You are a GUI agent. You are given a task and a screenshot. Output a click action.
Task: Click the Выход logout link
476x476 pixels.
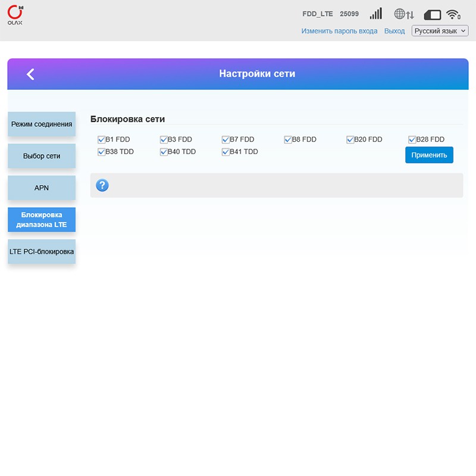click(x=394, y=31)
